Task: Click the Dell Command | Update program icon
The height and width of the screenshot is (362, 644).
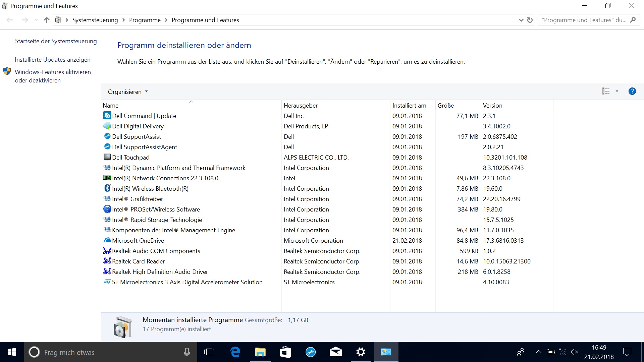Action: click(x=107, y=116)
